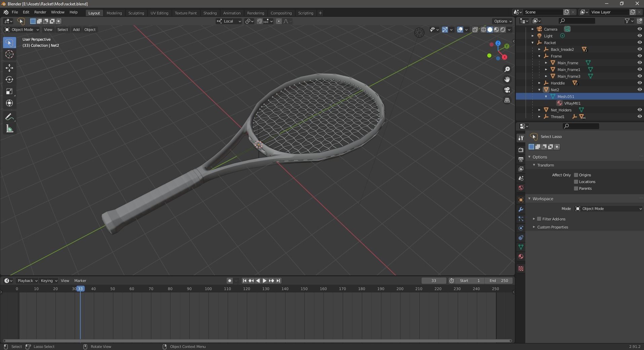Toggle X-ray view in viewport header
Viewport: 644px width, 350px height.
coord(475,30)
